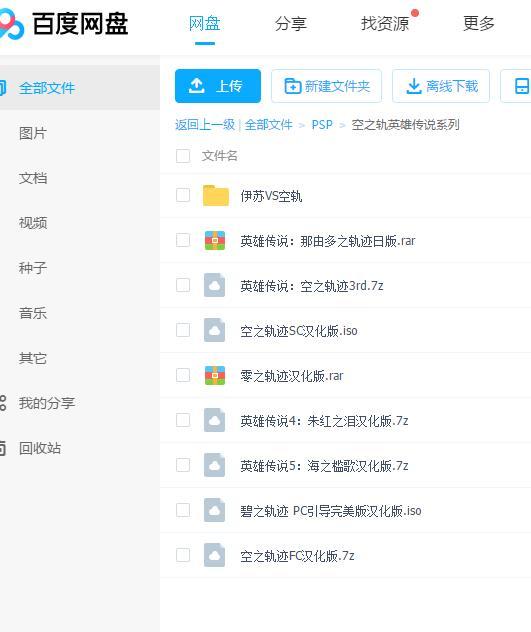Click the 新建文件夹 button
Viewport: 531px width, 632px height.
pos(327,86)
